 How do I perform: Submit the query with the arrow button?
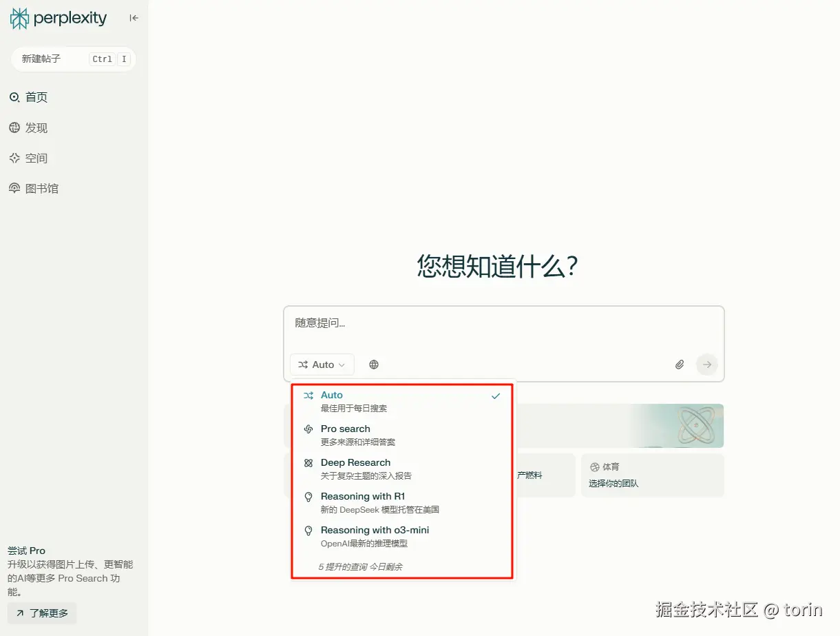707,365
